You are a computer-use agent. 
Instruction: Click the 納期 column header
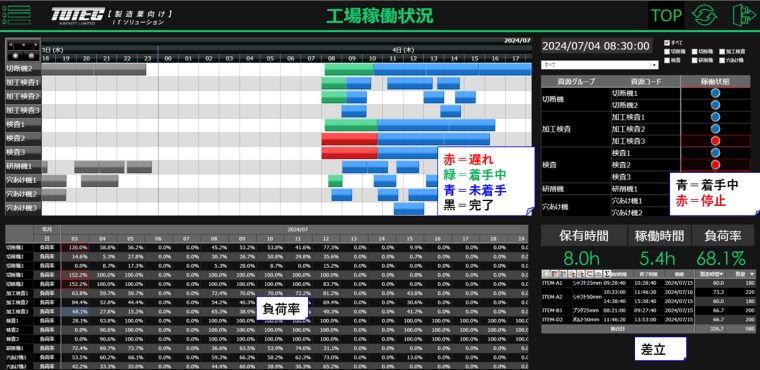click(x=679, y=274)
